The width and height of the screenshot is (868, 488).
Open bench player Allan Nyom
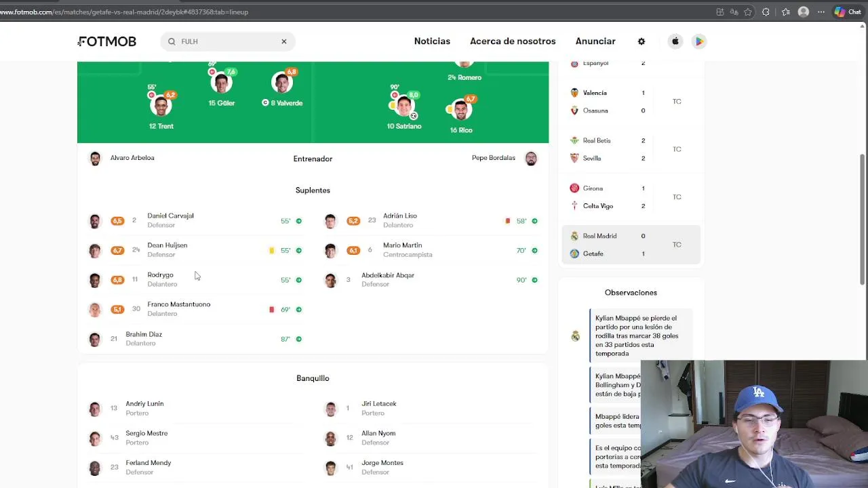coord(431,438)
